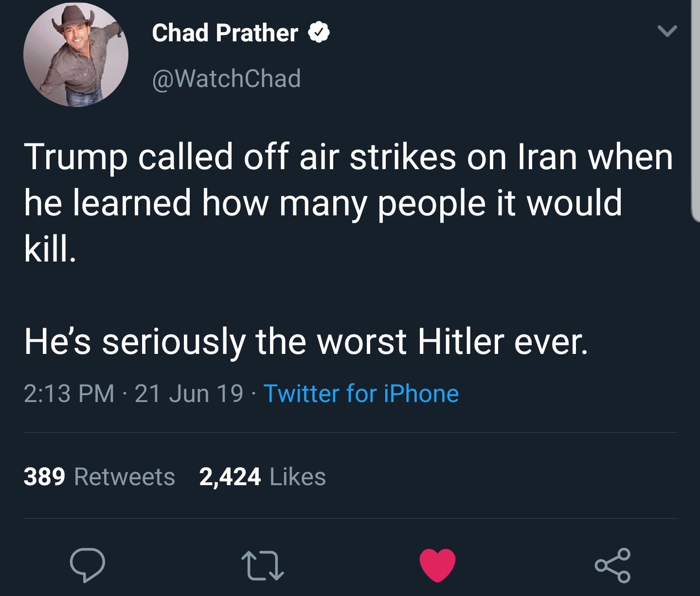
Task: Open the Chad Prather display name
Action: pyautogui.click(x=225, y=33)
